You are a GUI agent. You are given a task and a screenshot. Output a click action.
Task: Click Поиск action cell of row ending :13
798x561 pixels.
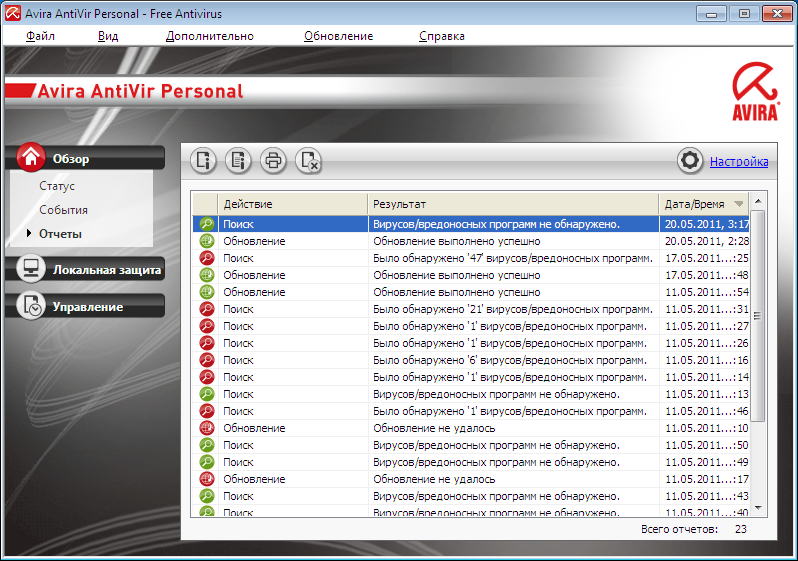238,394
